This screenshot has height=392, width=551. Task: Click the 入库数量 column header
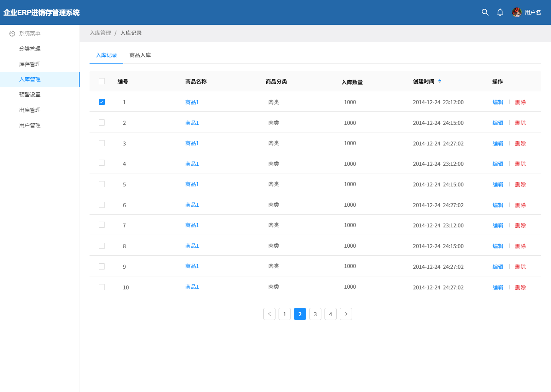pyautogui.click(x=352, y=82)
